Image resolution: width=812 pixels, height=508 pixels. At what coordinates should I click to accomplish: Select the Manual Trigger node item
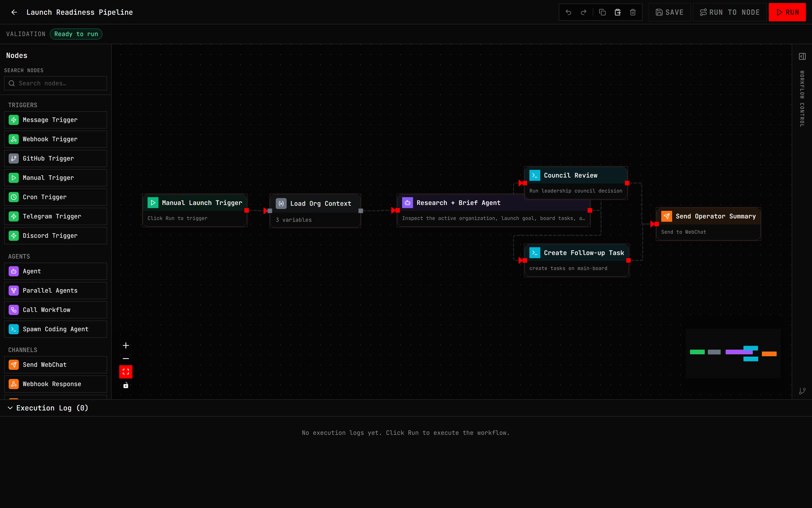click(55, 178)
